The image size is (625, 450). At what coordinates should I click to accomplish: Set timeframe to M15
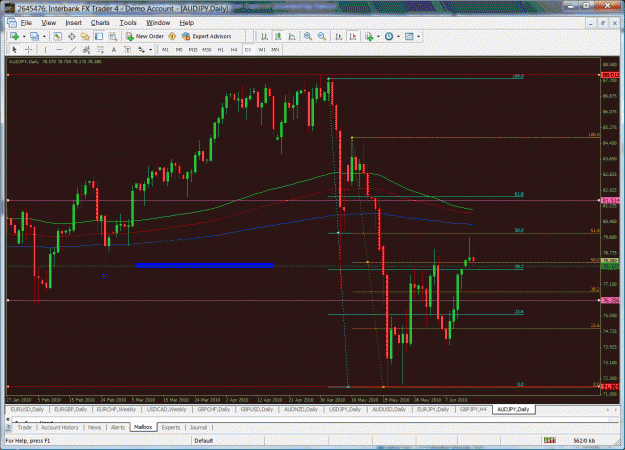[193, 49]
